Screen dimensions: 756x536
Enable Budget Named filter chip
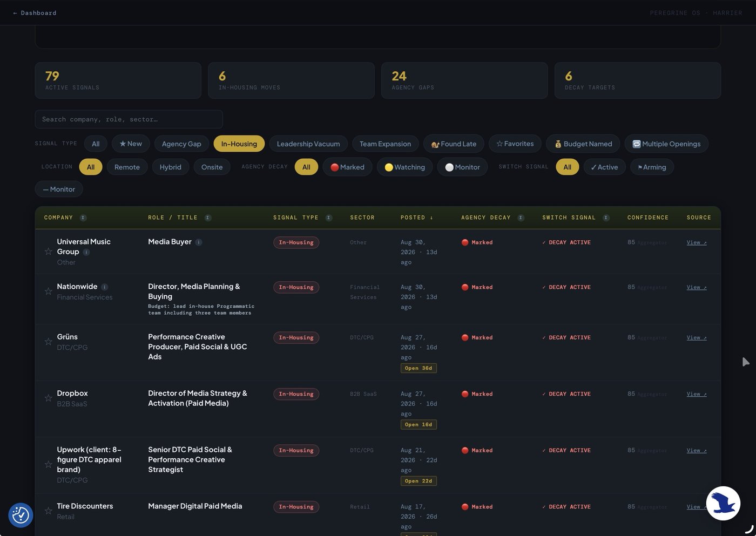coord(583,144)
